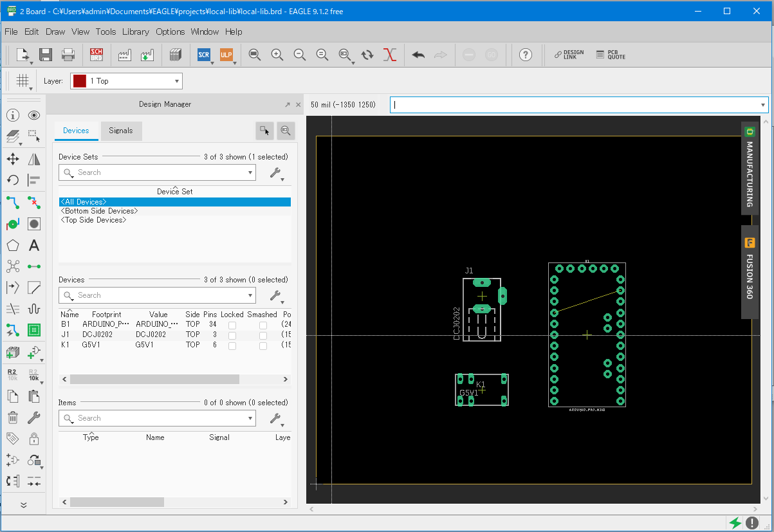
Task: Select the Bottom Side Devices set
Action: (x=100, y=211)
